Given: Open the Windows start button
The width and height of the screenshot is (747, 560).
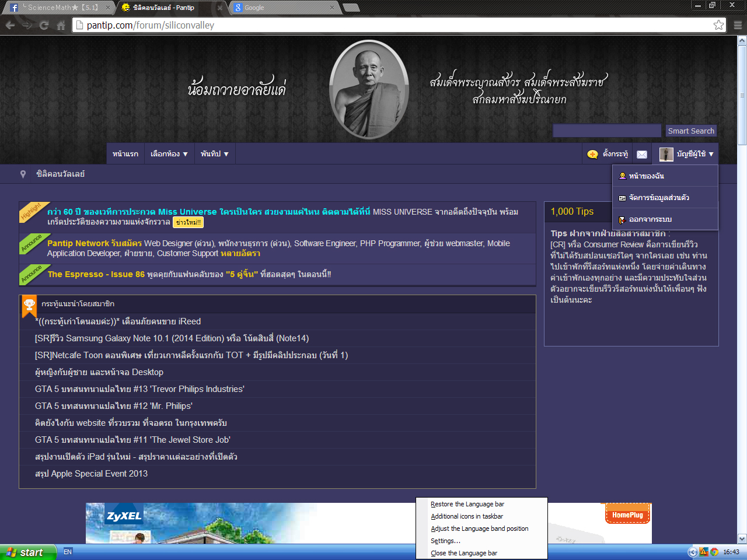Looking at the screenshot, I should tap(28, 552).
